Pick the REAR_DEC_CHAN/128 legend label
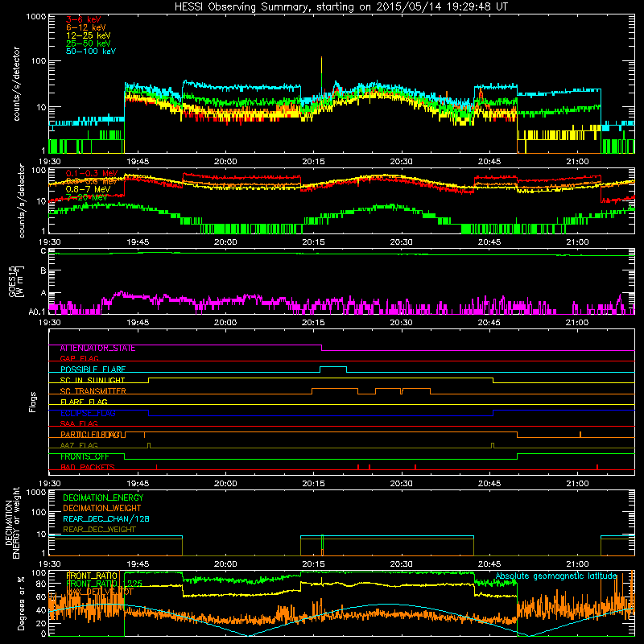 [106, 518]
